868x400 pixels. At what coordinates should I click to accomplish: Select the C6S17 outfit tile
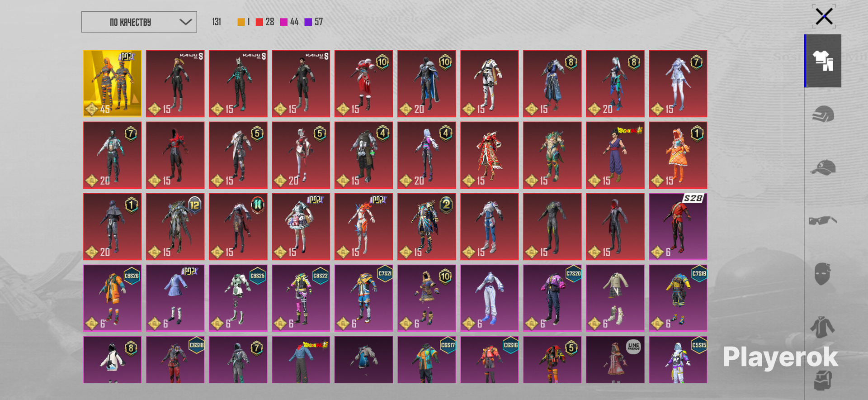(x=427, y=360)
